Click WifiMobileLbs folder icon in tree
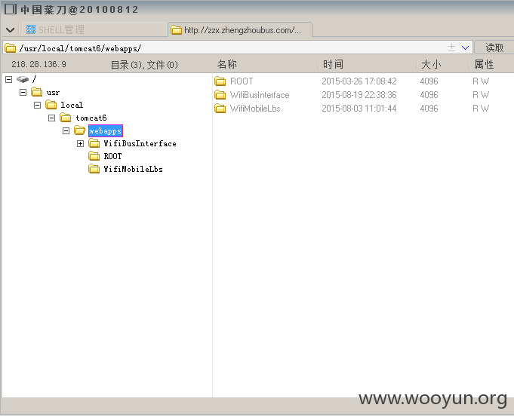Viewport: 514px width, 420px height. [94, 169]
